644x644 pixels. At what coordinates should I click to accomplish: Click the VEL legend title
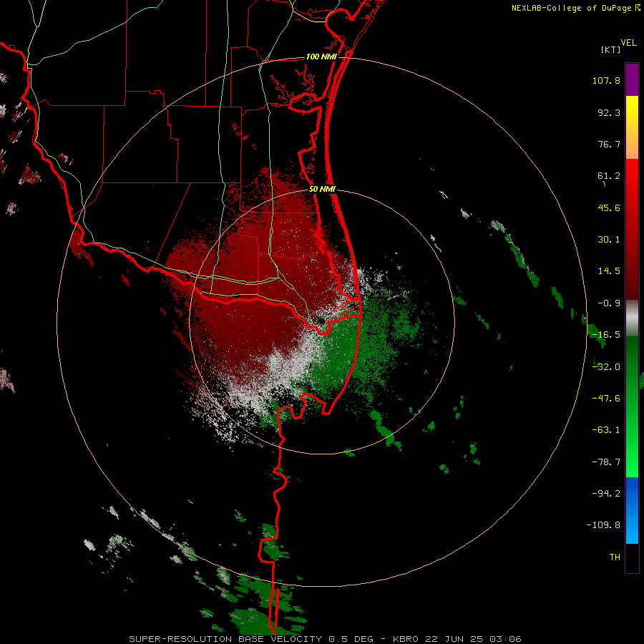(x=628, y=42)
